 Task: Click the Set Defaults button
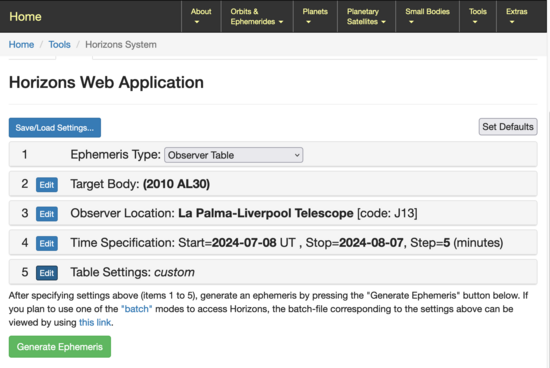click(508, 127)
